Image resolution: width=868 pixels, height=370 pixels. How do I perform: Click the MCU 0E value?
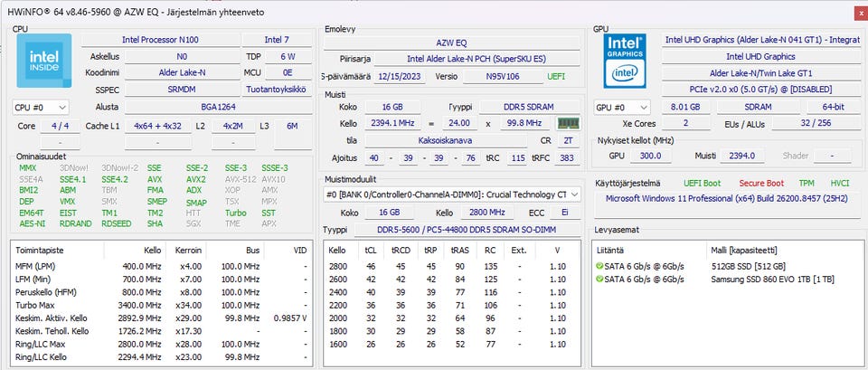pyautogui.click(x=288, y=72)
